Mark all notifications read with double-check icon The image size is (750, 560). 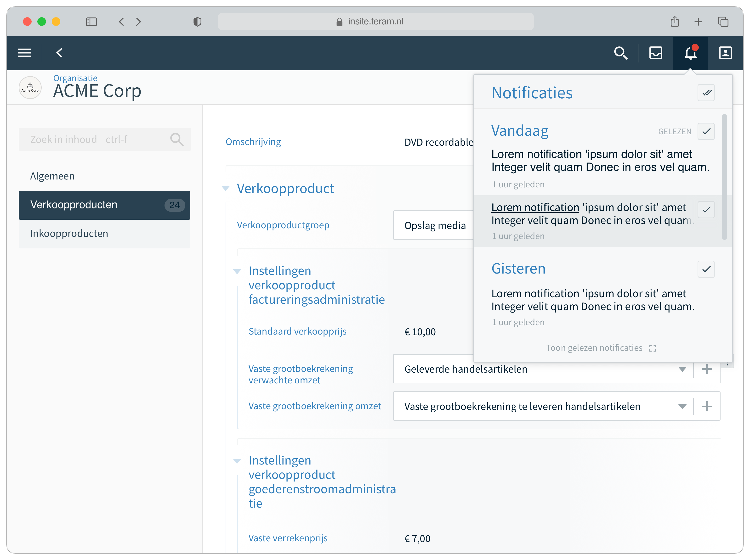[706, 92]
